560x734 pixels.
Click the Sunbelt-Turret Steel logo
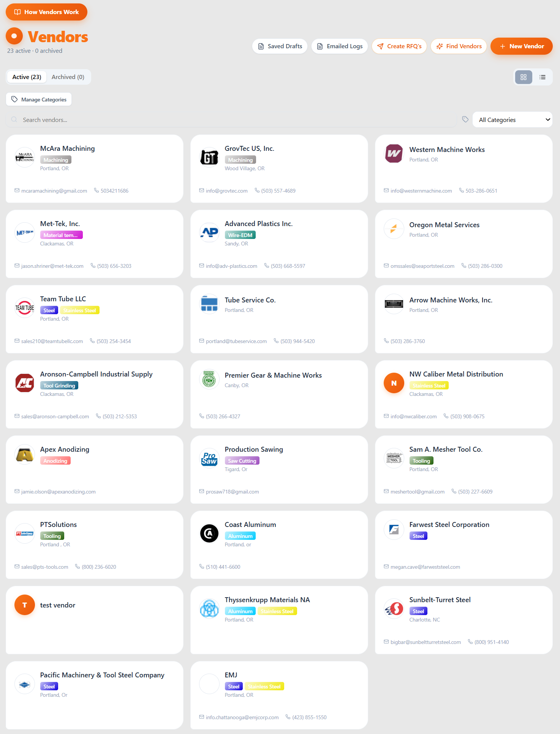(394, 609)
